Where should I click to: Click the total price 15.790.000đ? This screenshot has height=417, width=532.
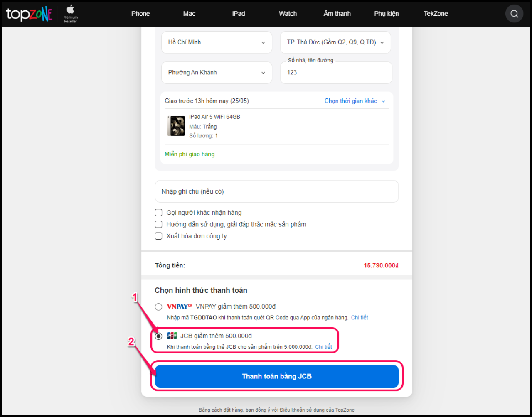(381, 265)
